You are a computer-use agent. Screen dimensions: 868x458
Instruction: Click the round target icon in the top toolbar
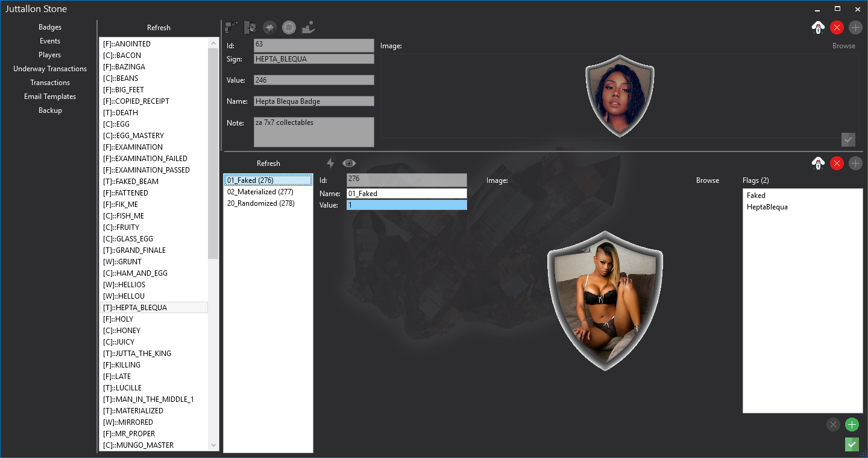tap(289, 27)
